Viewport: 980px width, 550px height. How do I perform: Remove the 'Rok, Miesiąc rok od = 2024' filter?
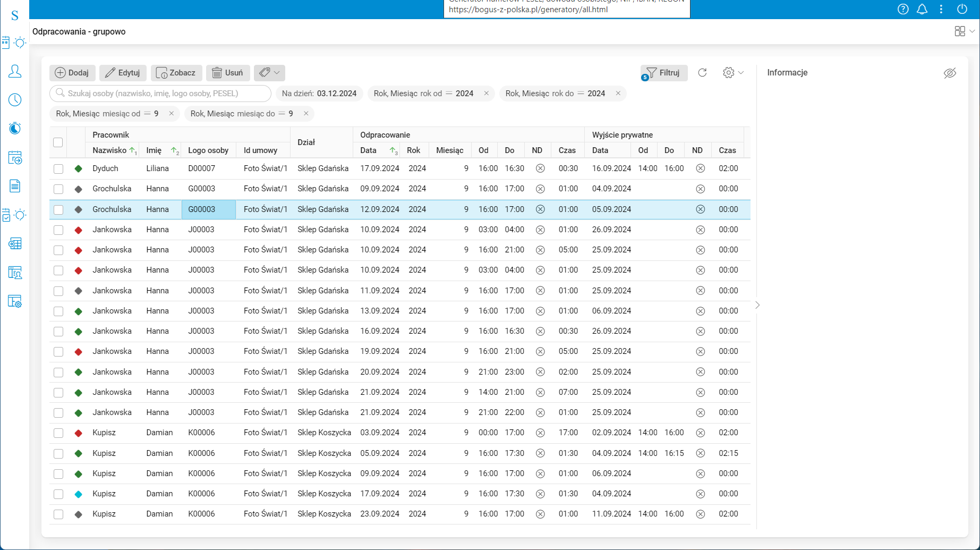487,94
